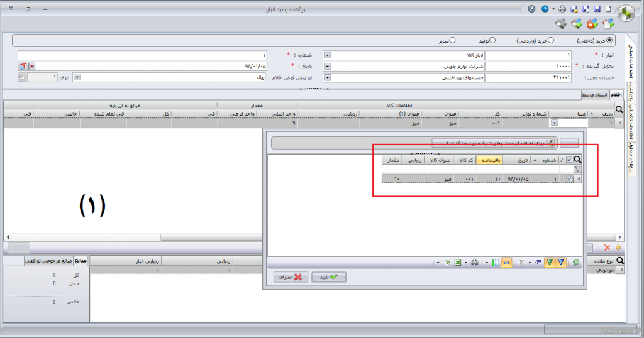Viewport: 644px width, 338px height.
Task: Click the magnifier icon with colored arrow
Action: coord(577,25)
